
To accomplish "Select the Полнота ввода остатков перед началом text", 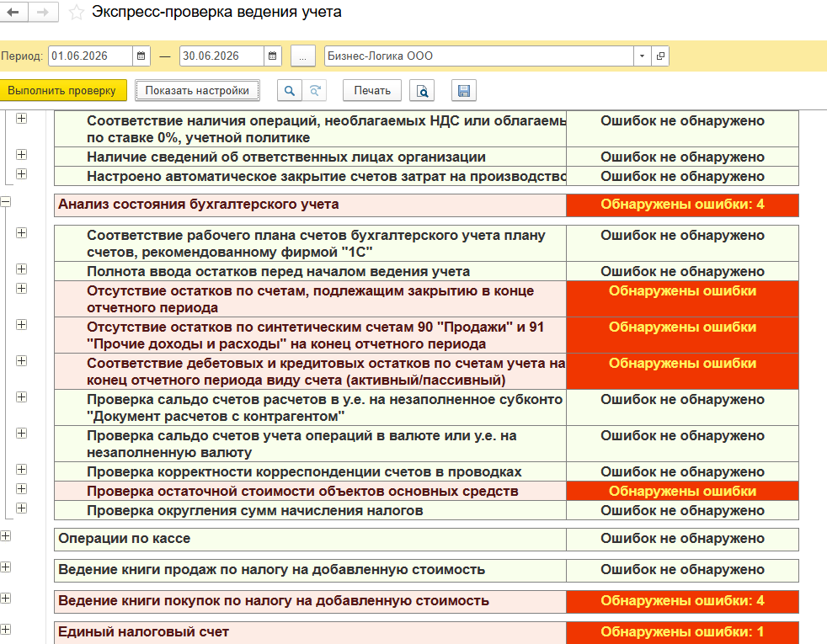I will (279, 271).
